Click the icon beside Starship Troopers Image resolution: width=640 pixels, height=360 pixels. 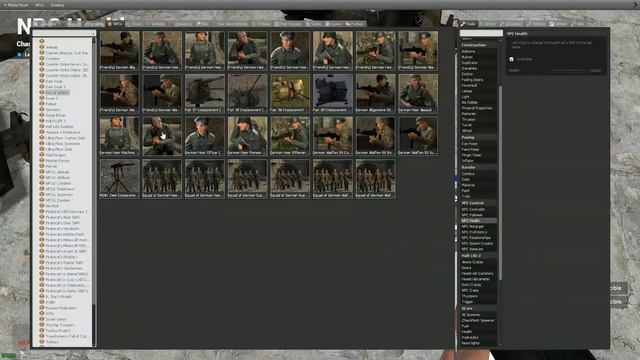pos(42,325)
